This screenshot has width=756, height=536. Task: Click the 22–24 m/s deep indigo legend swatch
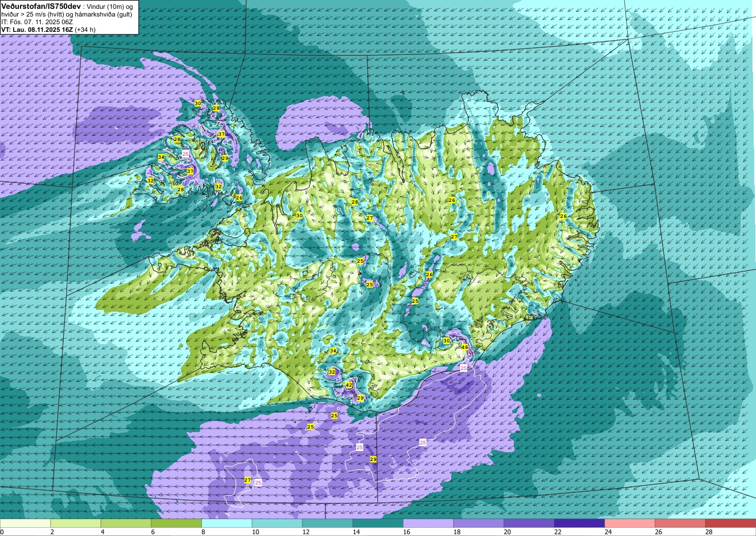point(579,523)
